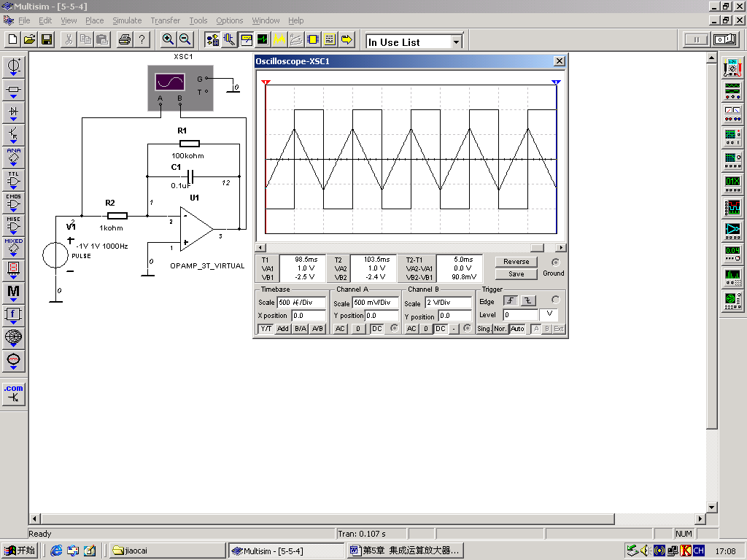Open the Transfer menu
The image size is (747, 560).
166,20
